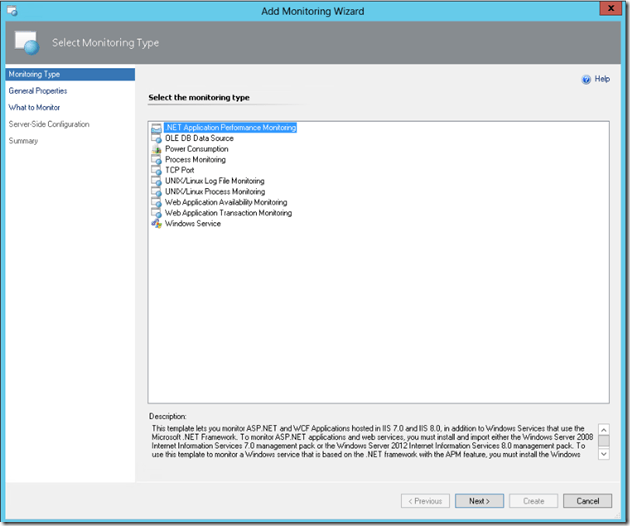Choose UNIX/Linux Process Monitoring from list
Image resolution: width=630 pixels, height=526 pixels.
pos(215,192)
